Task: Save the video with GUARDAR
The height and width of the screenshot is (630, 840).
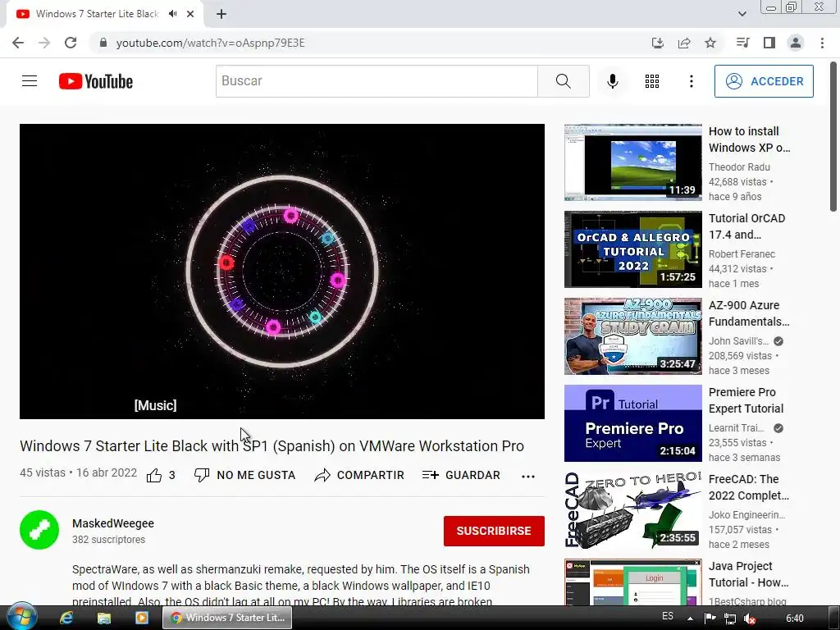Action: click(x=461, y=475)
